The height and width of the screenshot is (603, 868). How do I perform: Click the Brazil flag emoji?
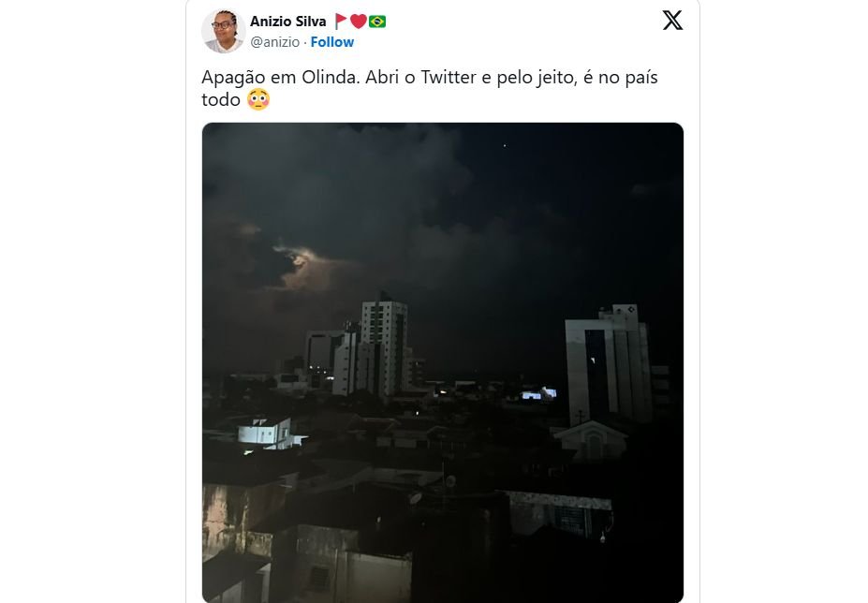coord(377,21)
